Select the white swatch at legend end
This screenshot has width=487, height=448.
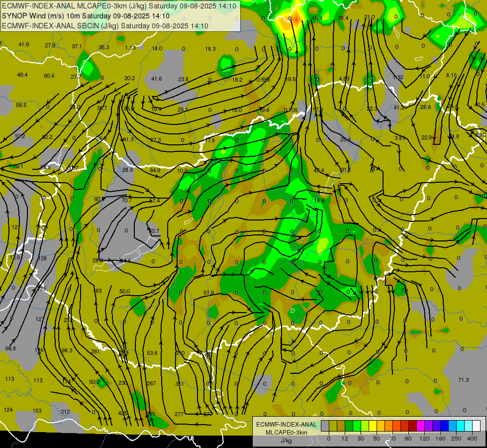(477, 426)
